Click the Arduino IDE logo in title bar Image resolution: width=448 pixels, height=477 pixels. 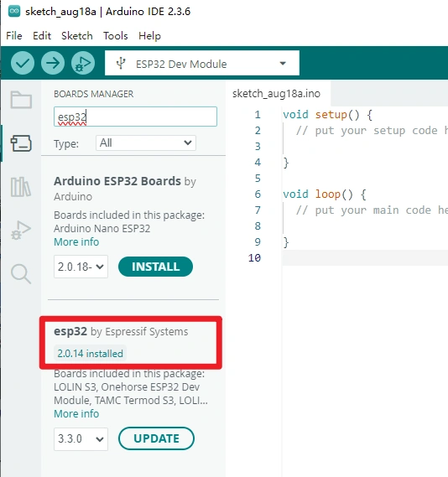[x=14, y=12]
